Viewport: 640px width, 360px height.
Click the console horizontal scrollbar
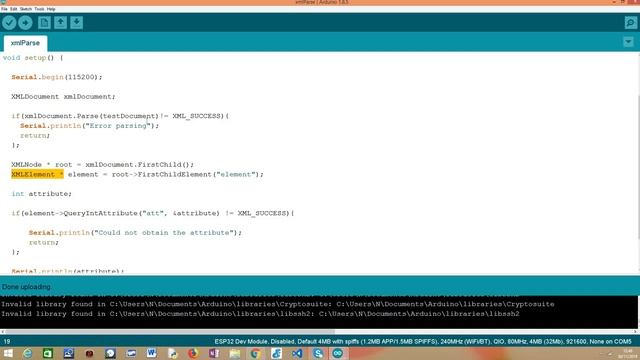169,332
